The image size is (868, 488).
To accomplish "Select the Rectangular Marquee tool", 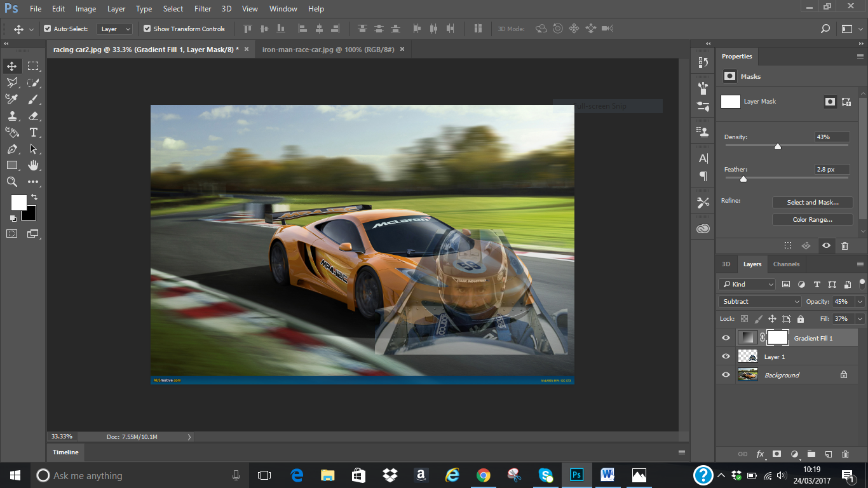I will point(33,66).
